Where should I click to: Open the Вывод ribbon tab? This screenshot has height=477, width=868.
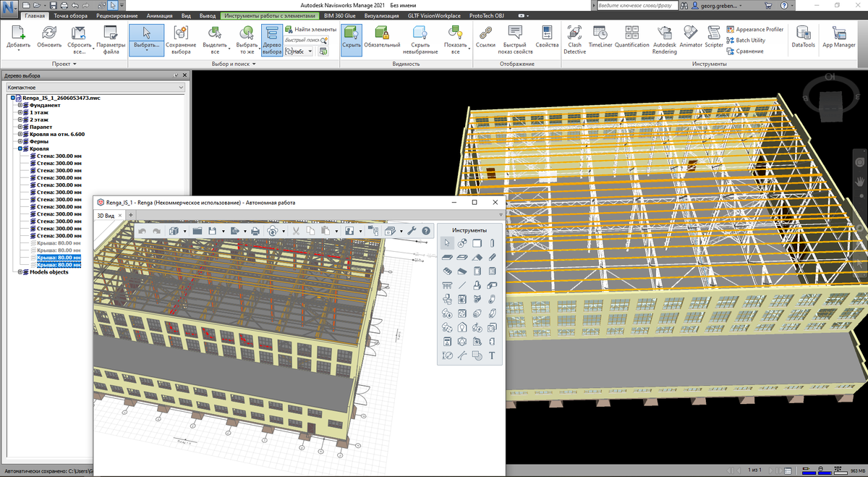click(x=208, y=15)
